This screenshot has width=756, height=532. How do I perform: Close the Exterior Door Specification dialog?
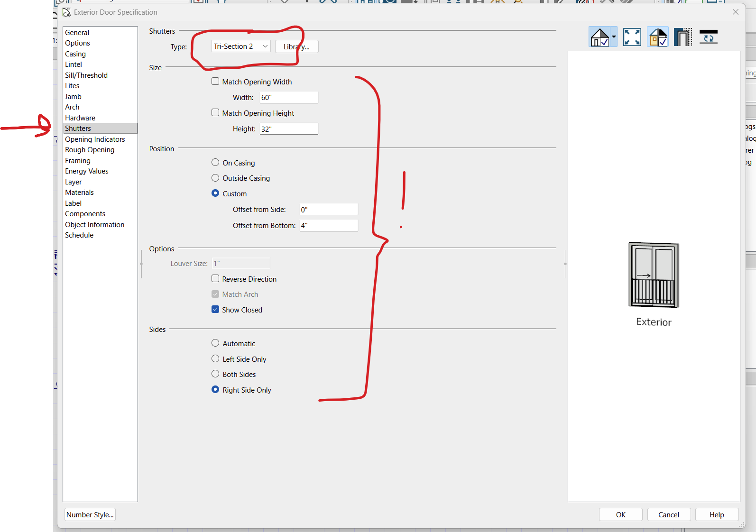click(735, 12)
